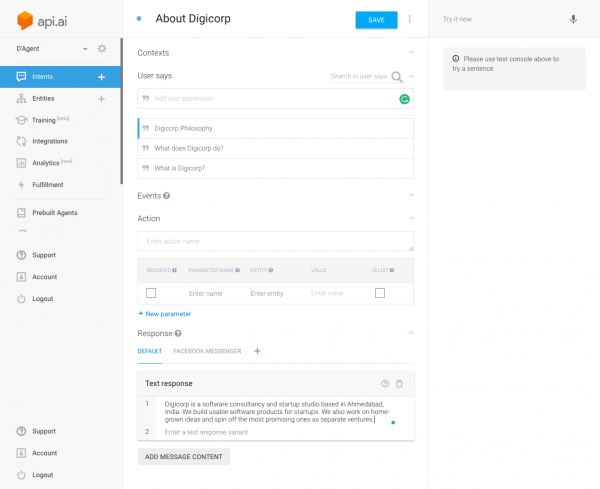600x489 pixels.
Task: Open the three-dot more options menu
Action: 409,19
